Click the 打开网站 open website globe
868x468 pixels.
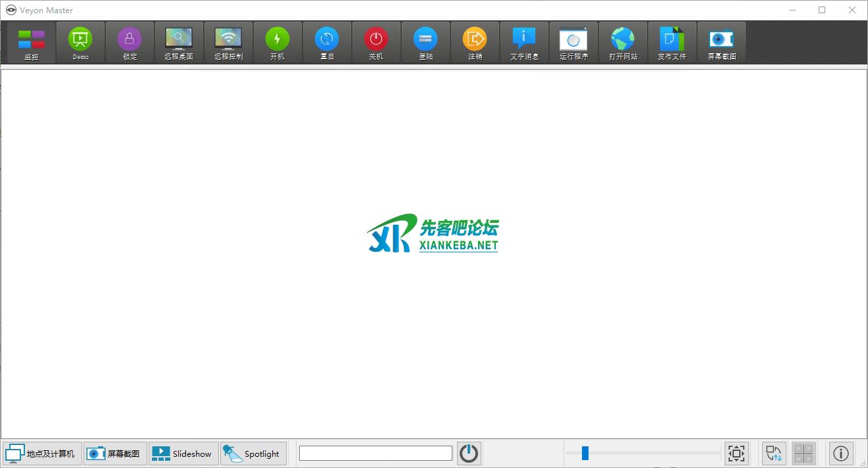(x=623, y=43)
